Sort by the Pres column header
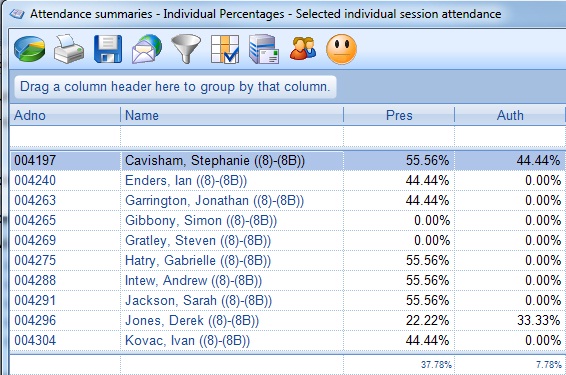566x375 pixels. tap(399, 115)
